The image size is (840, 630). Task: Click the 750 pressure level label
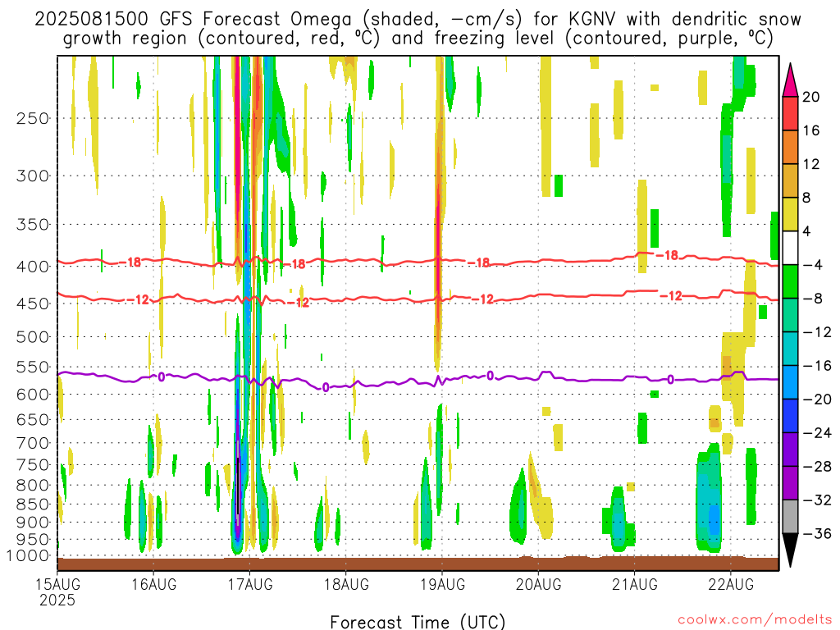(x=33, y=465)
